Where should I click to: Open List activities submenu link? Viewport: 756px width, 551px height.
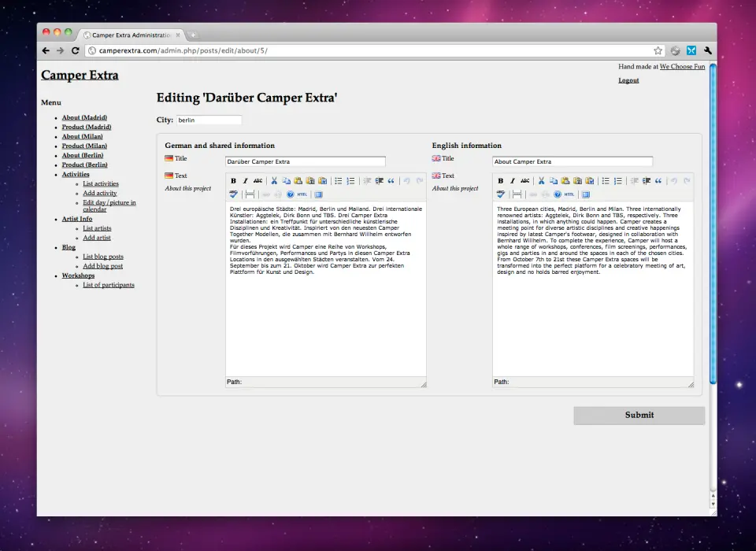(x=100, y=183)
